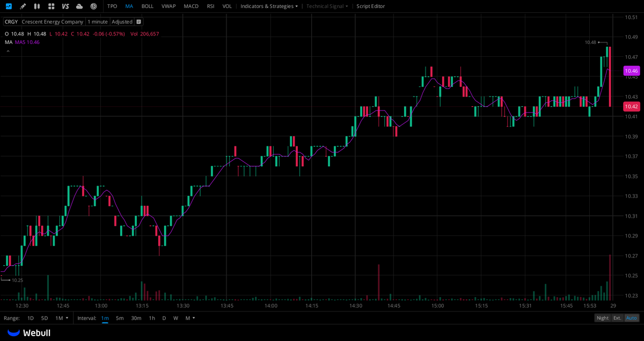Collapse the indicator legend caret

(8, 51)
